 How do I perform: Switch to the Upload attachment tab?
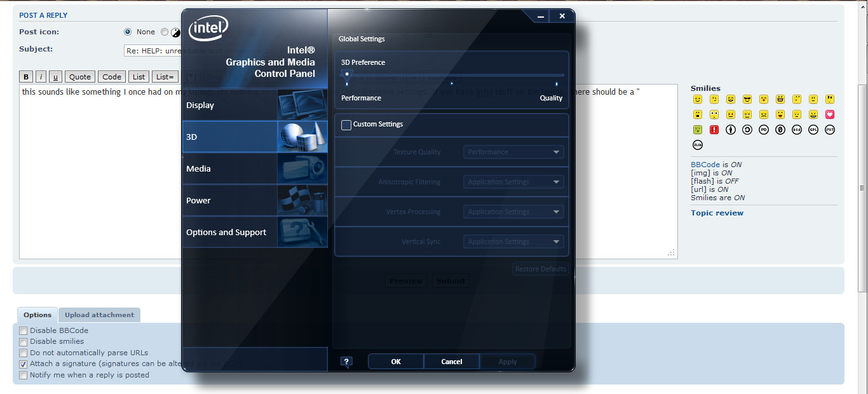[99, 315]
